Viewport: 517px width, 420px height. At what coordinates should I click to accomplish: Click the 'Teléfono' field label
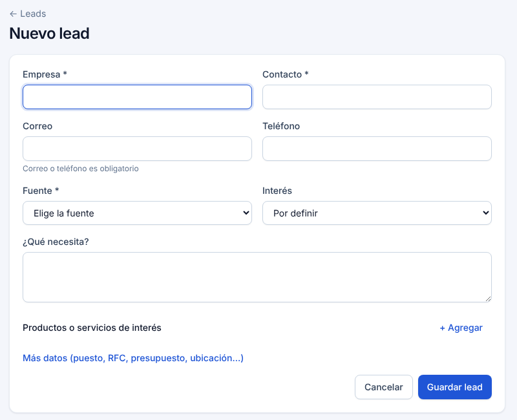tap(281, 126)
